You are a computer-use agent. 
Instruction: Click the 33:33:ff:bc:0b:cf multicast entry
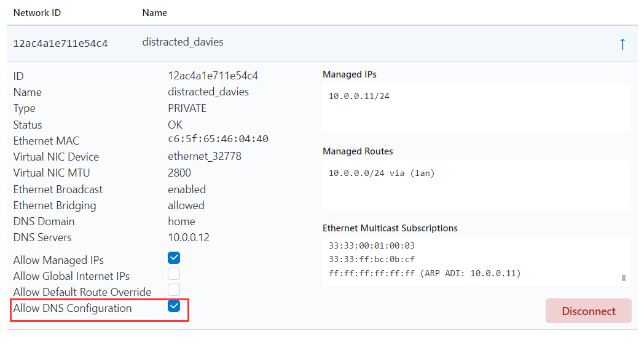[371, 259]
